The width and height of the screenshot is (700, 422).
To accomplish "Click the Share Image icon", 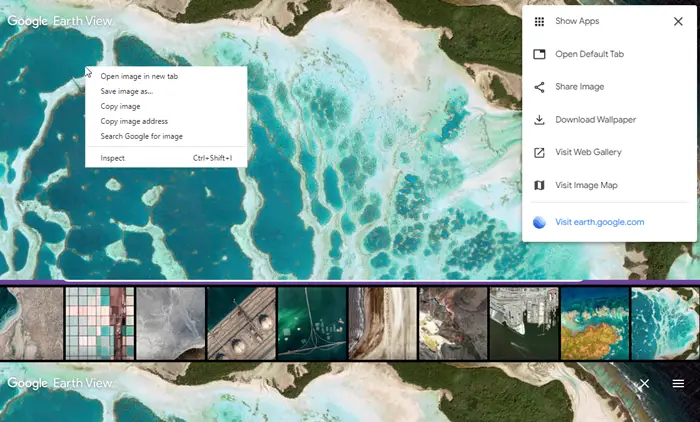I will tap(539, 87).
